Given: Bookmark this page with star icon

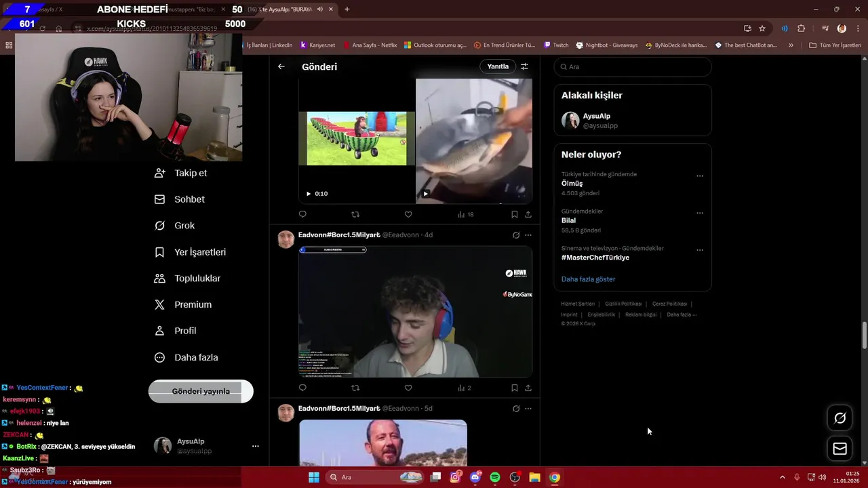Looking at the screenshot, I should point(762,28).
